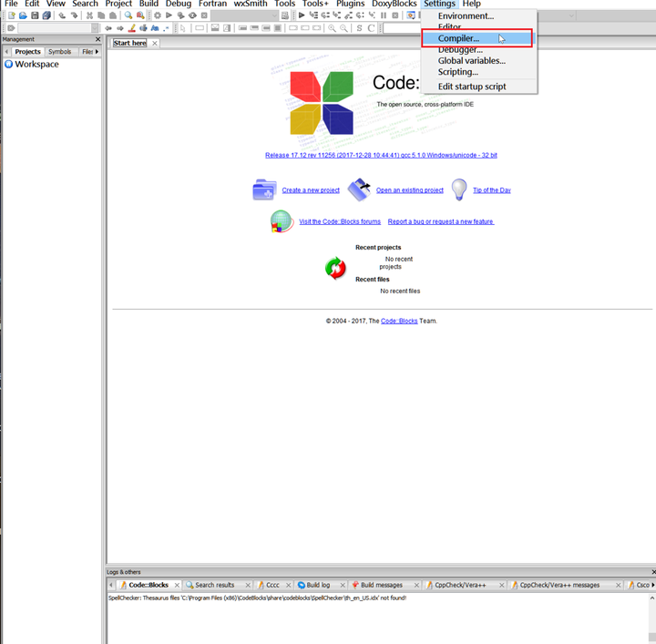
Task: Click the Rebuild icon
Action: coord(192,15)
